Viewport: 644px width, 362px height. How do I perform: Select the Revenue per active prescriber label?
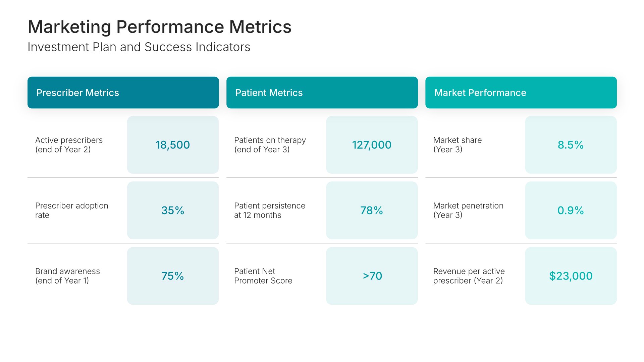(x=469, y=276)
